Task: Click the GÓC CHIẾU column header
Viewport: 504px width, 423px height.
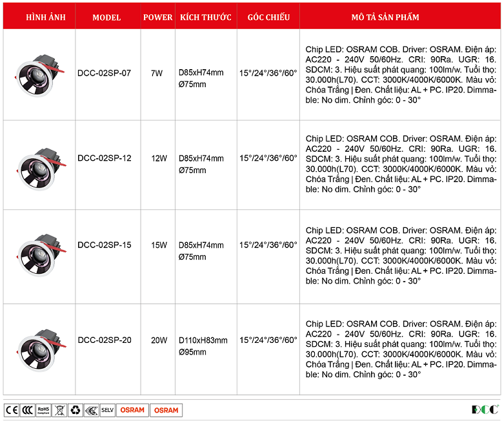Action: 268,17
